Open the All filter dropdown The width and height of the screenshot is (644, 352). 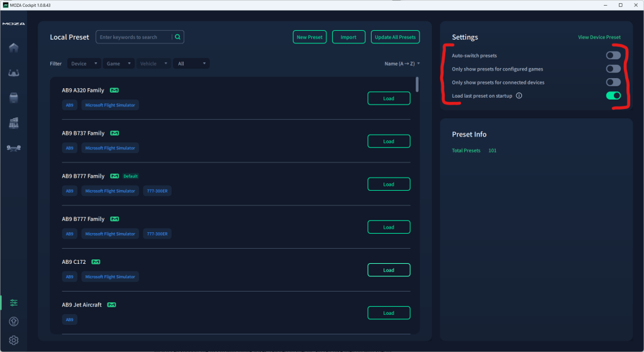(191, 64)
